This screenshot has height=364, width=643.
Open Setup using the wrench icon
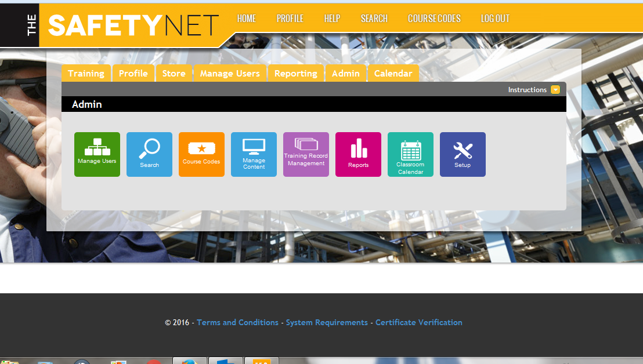click(x=463, y=154)
